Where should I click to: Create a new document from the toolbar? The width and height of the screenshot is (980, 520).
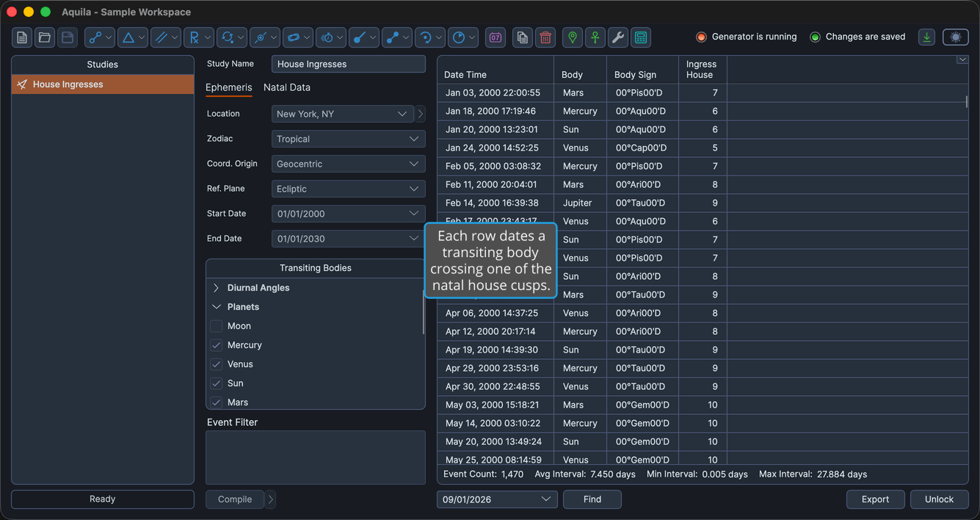point(22,37)
